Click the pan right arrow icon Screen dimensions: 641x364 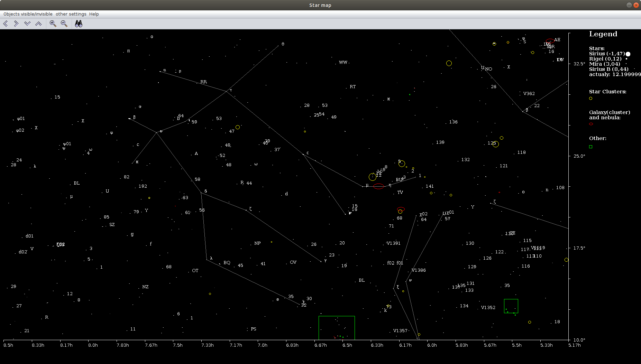pyautogui.click(x=16, y=24)
